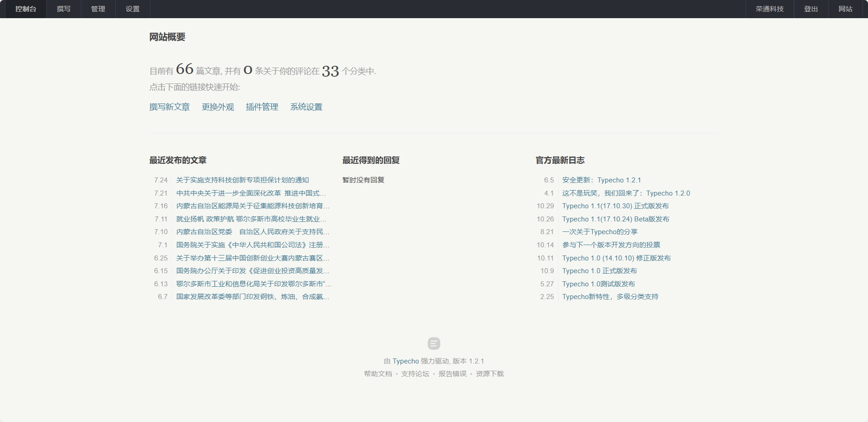Click 报告错误 footer link
The height and width of the screenshot is (422, 868).
coord(452,374)
